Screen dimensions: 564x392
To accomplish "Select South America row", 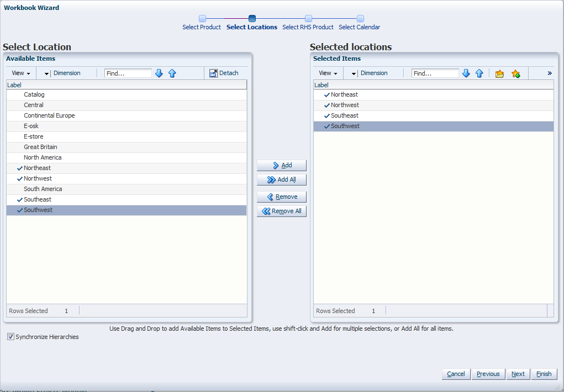I will (126, 189).
